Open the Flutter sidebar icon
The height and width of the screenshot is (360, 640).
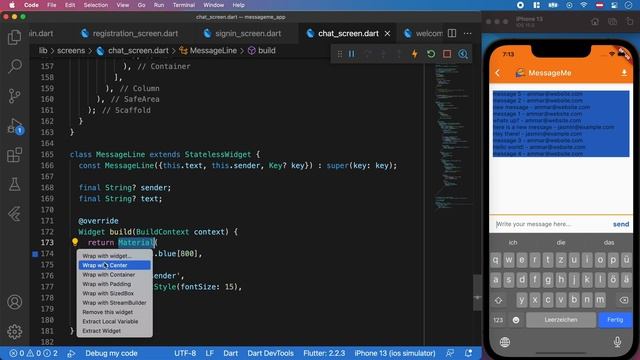pyautogui.click(x=15, y=214)
